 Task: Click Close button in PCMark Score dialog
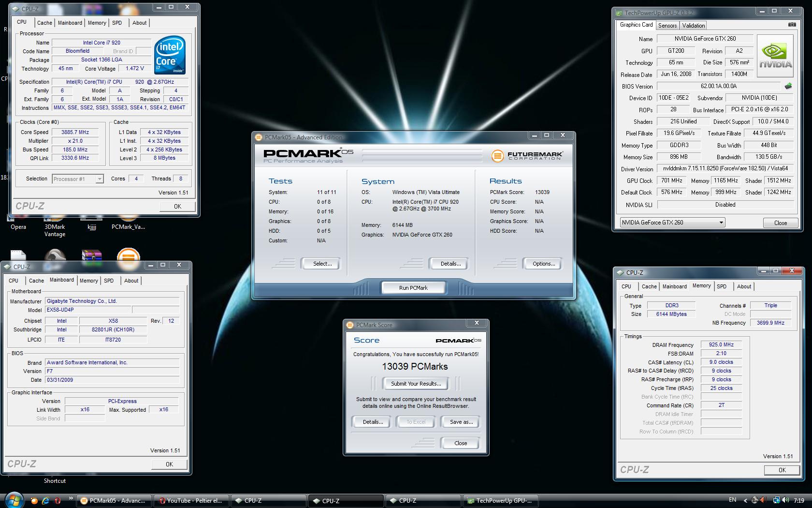click(460, 443)
